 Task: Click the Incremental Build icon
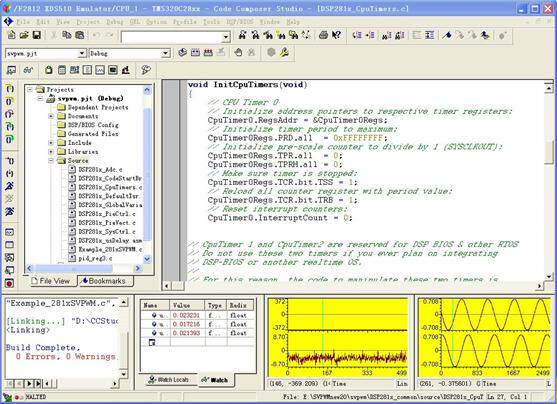click(195, 53)
